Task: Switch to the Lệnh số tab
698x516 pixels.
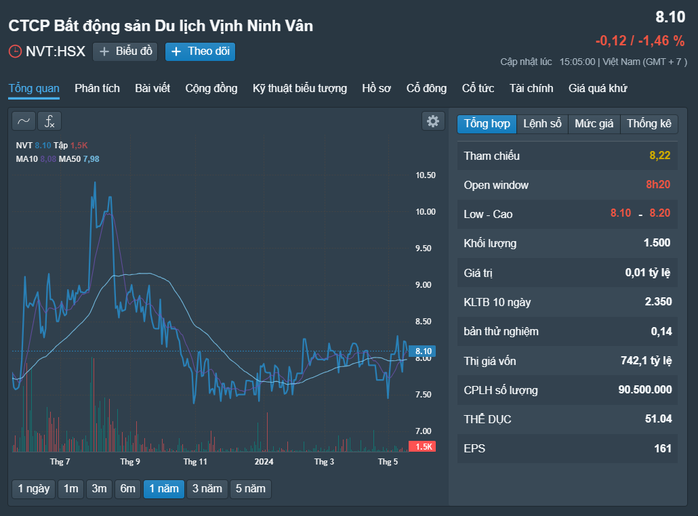Action: coord(542,124)
